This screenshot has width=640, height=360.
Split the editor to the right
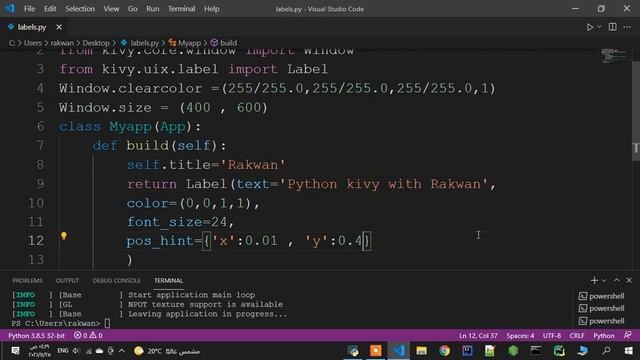click(x=613, y=27)
